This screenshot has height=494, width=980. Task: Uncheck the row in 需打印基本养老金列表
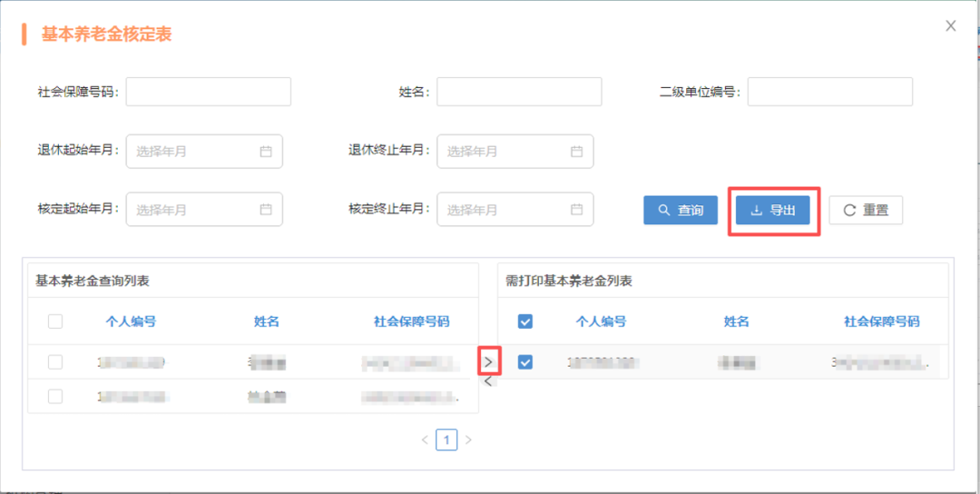click(x=525, y=361)
